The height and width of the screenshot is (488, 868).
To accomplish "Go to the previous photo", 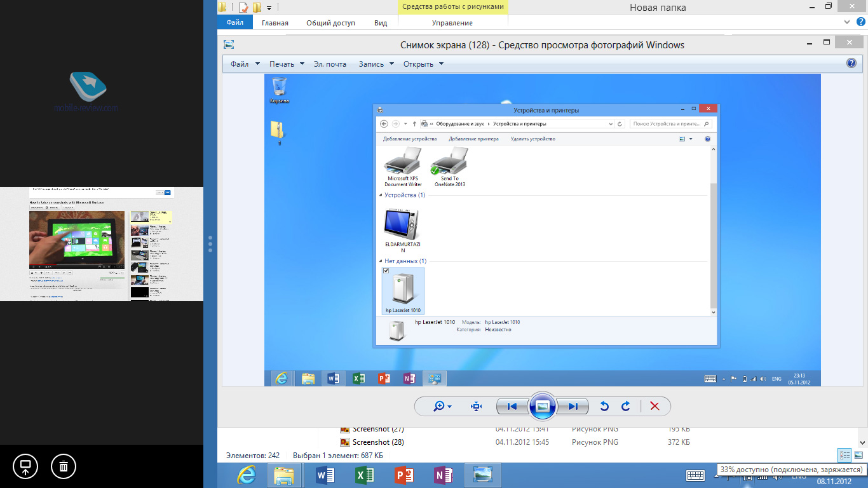I will (x=512, y=407).
